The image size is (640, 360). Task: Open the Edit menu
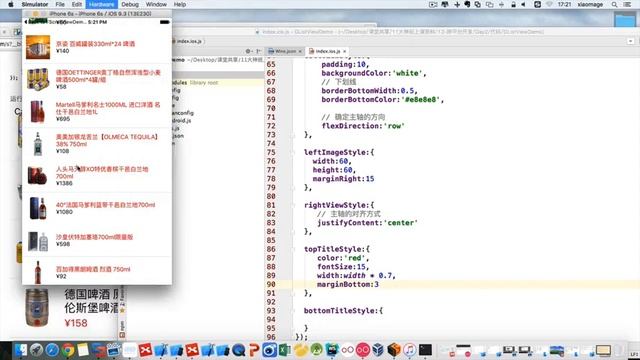pyautogui.click(x=77, y=4)
